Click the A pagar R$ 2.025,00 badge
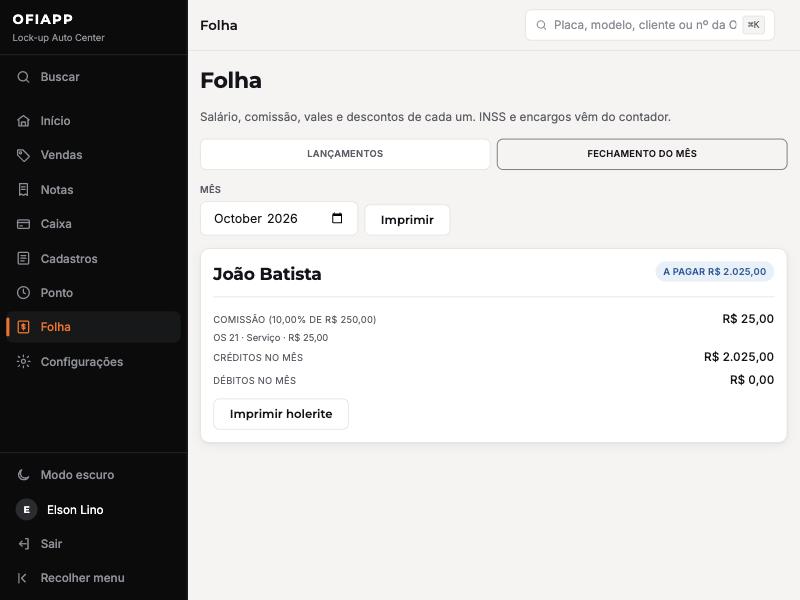This screenshot has height=600, width=800. (714, 272)
